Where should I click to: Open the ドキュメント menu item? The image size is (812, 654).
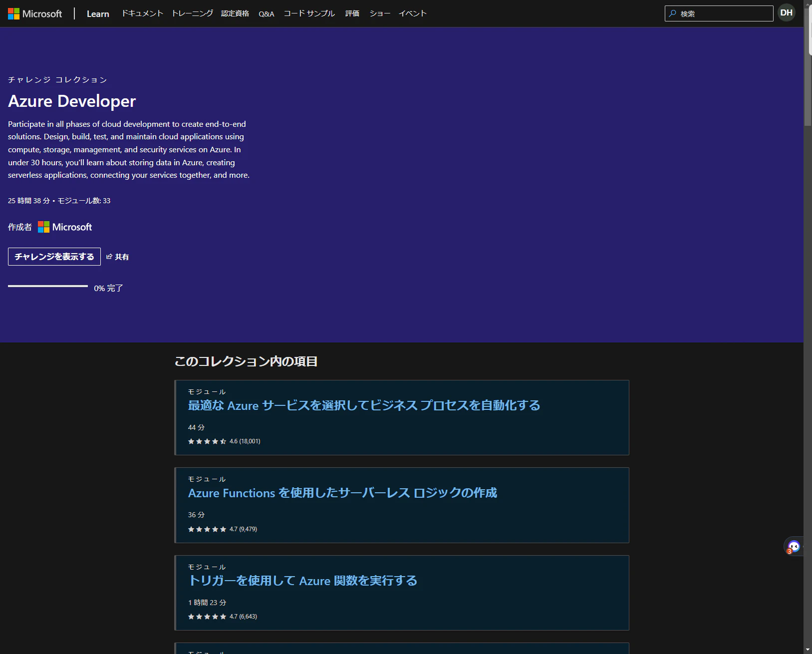tap(143, 13)
